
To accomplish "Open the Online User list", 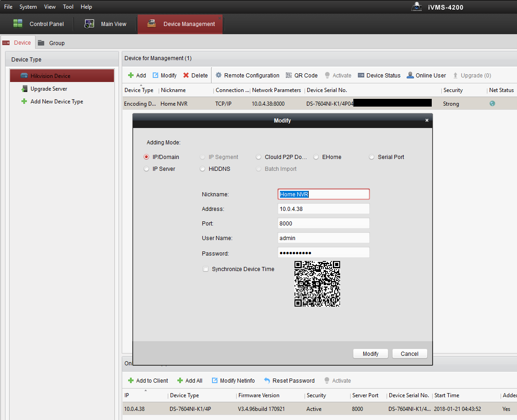I will 426,76.
